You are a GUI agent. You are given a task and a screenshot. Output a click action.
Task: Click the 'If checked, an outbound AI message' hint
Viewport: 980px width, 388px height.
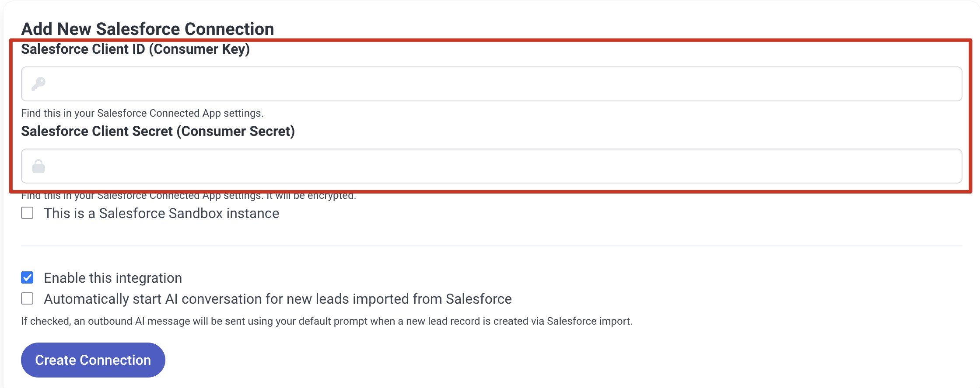pyautogui.click(x=327, y=321)
